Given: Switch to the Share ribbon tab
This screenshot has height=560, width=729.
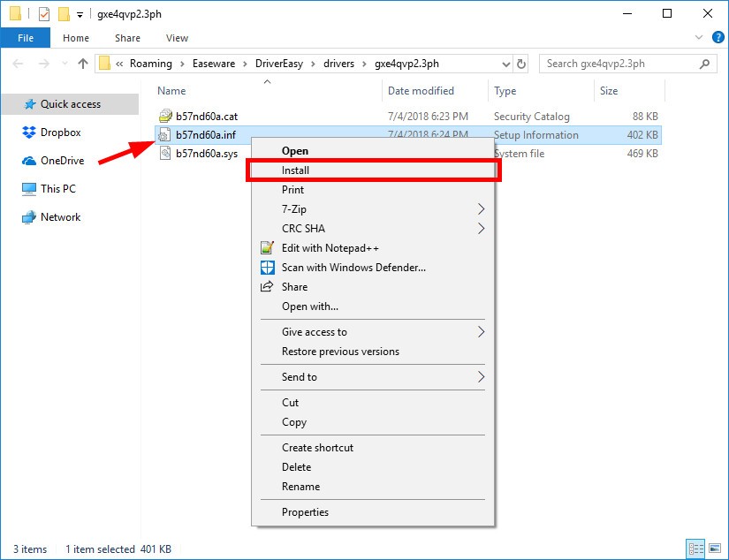Looking at the screenshot, I should click(127, 38).
